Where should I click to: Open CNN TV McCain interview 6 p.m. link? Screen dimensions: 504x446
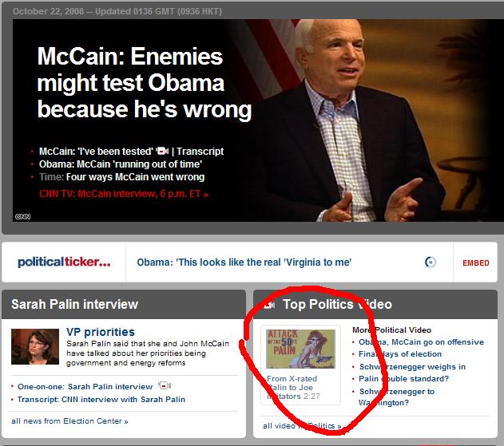[x=124, y=194]
